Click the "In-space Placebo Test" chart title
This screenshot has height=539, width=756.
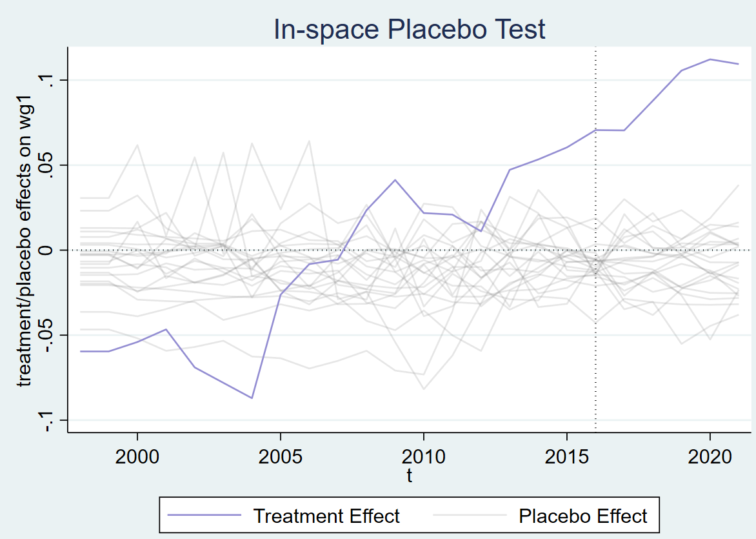(x=410, y=30)
